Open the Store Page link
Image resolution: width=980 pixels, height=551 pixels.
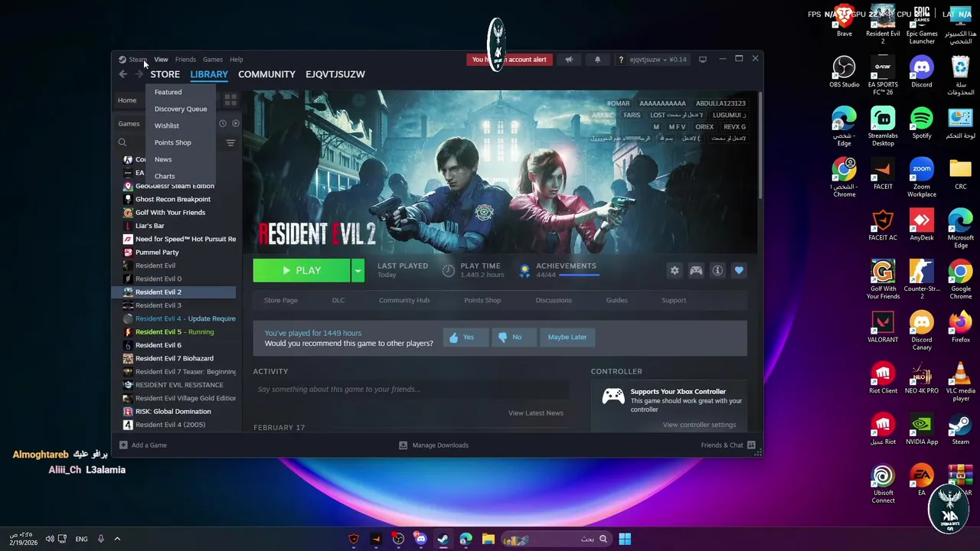[280, 300]
